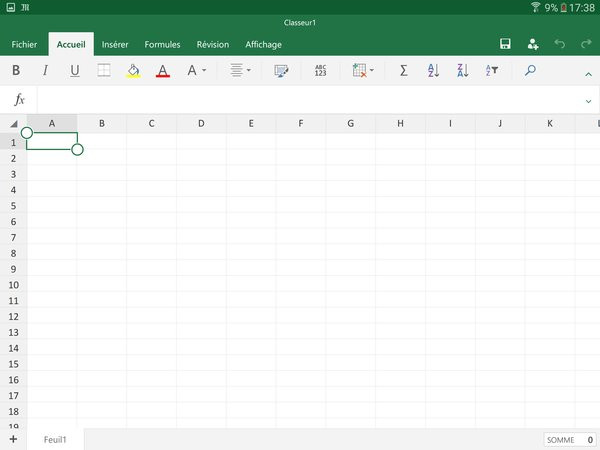Screen dimensions: 600x450
Task: Select row 9 header
Action: pyautogui.click(x=13, y=269)
